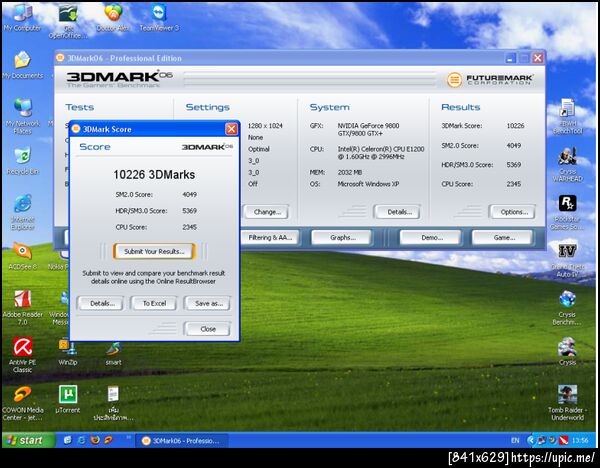The height and width of the screenshot is (468, 600).
Task: Click Show Desktop quick launch icon
Action: 68,440
